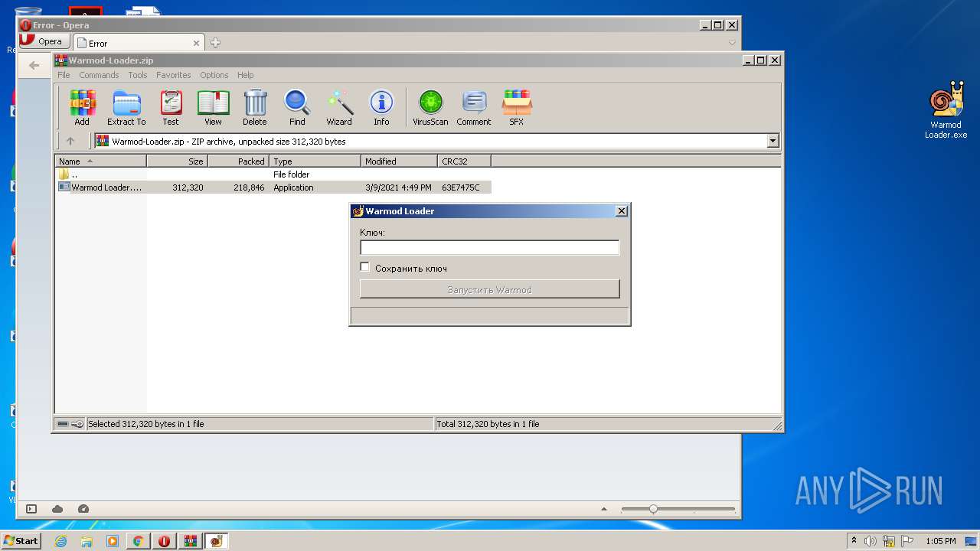
Task: Add new tab in Opera
Action: tap(215, 43)
